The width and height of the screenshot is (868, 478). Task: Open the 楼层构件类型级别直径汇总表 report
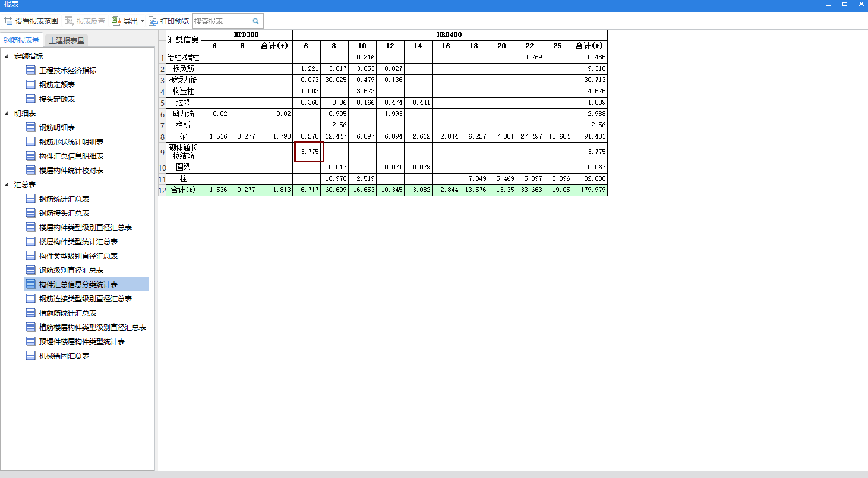tap(86, 227)
